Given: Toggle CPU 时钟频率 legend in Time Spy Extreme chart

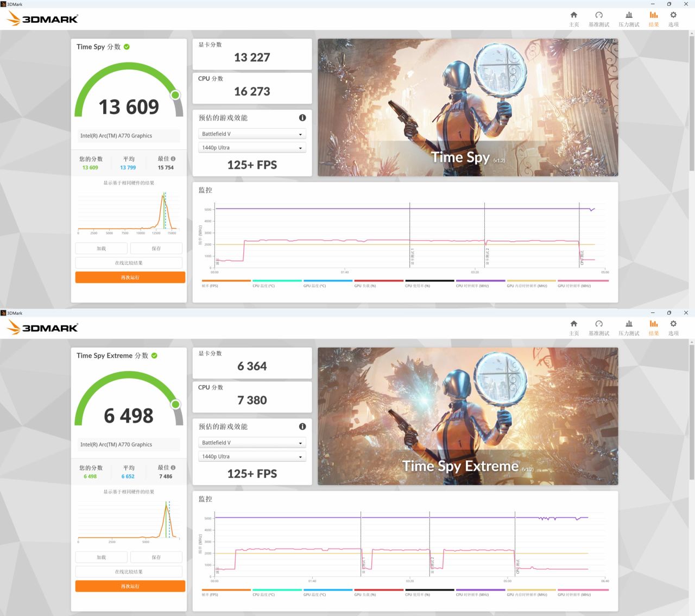Looking at the screenshot, I should tap(481, 593).
